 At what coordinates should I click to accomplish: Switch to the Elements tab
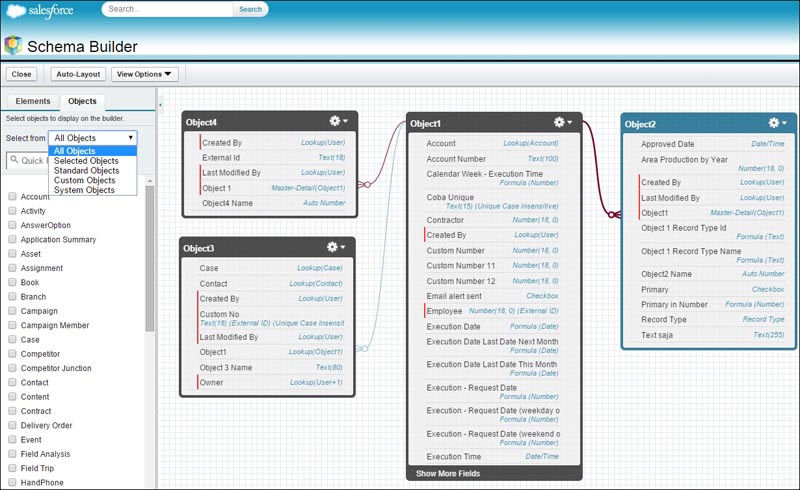(x=33, y=101)
